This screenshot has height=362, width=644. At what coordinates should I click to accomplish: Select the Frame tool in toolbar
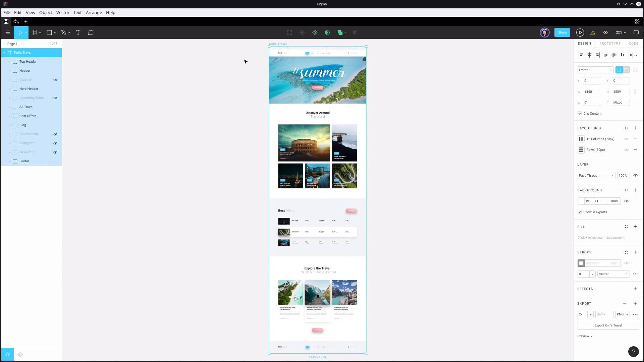click(x=35, y=32)
